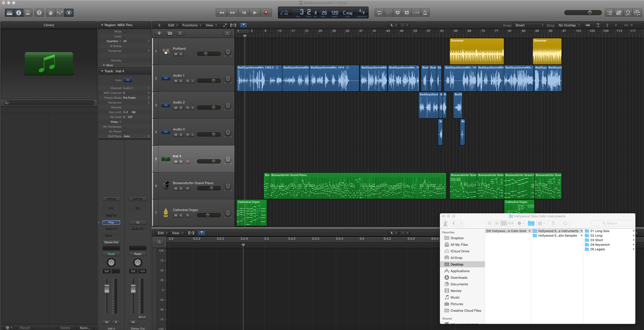Select the Cathedral Organ track icon

point(166,213)
